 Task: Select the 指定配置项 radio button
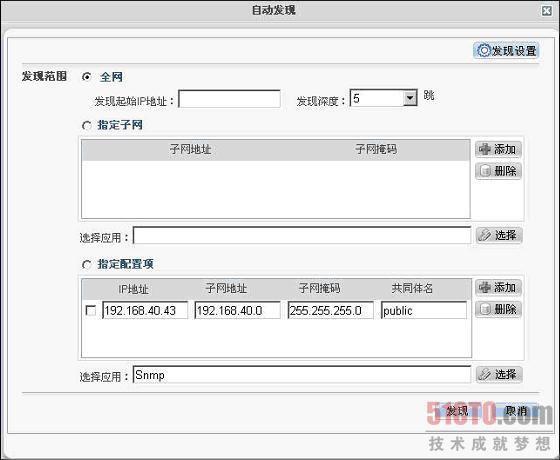click(87, 265)
